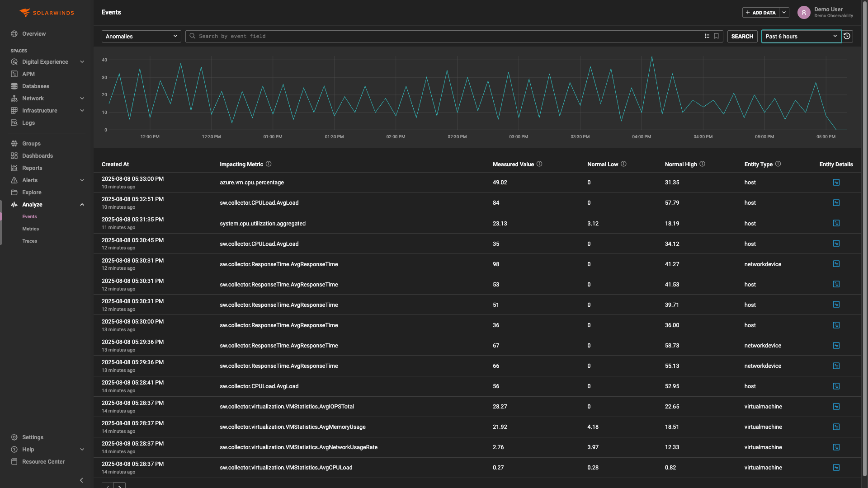Open the field list icon in search bar
Screen dimensions: 868x488
tap(707, 36)
